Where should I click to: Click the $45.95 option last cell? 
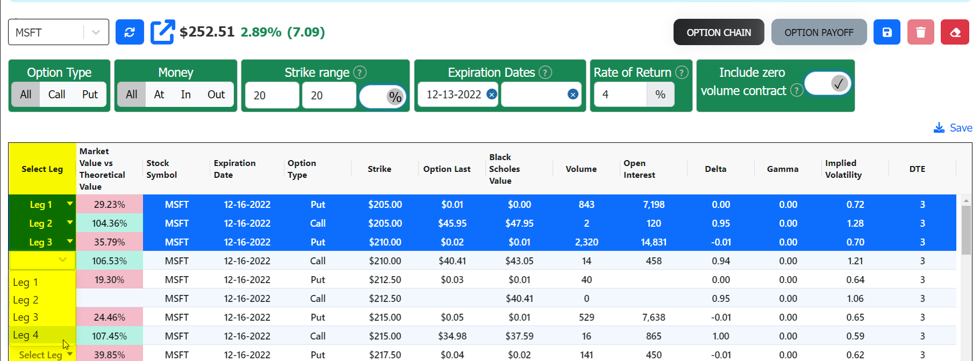[x=452, y=223]
